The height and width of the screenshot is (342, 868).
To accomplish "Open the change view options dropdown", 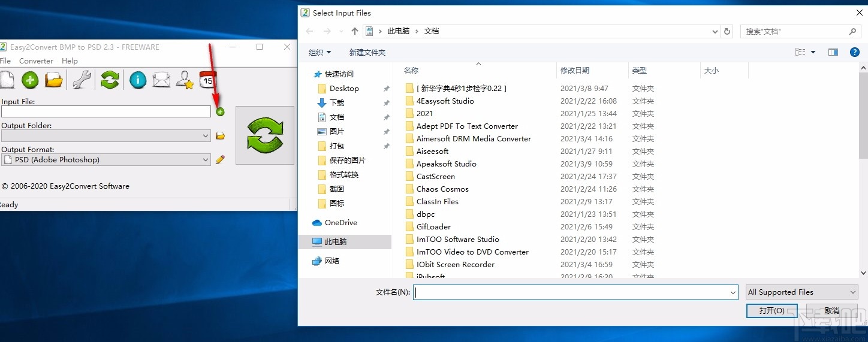I will (x=813, y=52).
